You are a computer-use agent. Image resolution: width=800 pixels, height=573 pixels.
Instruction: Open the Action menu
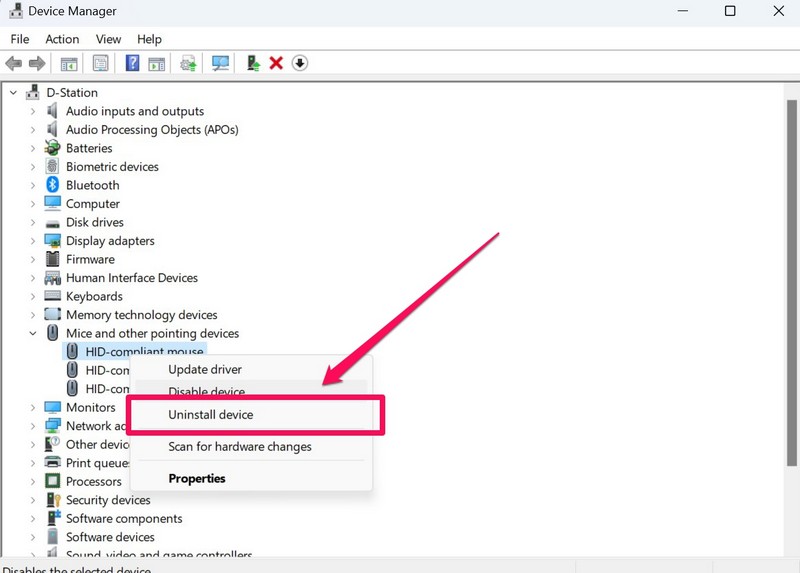(x=62, y=39)
